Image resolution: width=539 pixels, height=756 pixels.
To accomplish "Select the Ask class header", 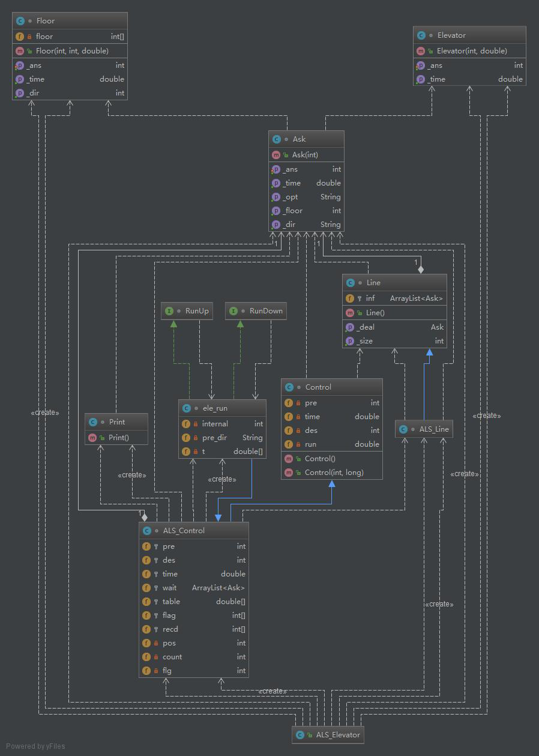I will point(306,139).
